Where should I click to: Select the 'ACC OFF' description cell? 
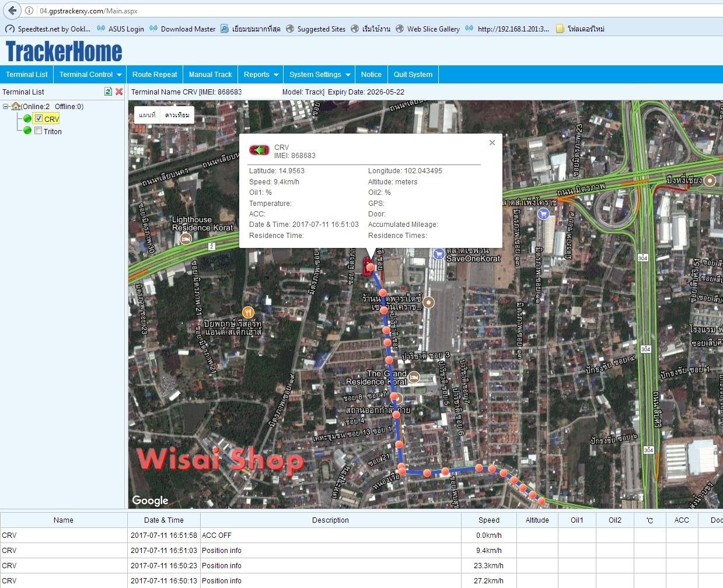click(331, 535)
